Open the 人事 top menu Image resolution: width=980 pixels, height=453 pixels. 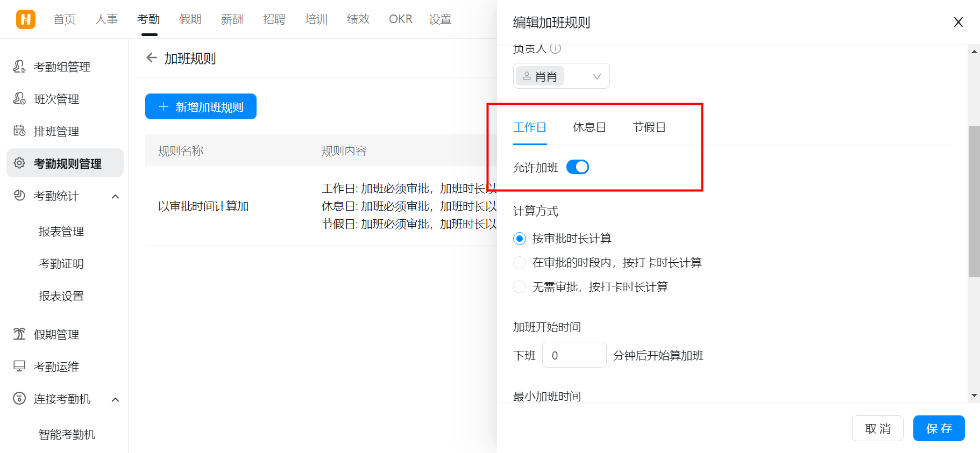[106, 19]
